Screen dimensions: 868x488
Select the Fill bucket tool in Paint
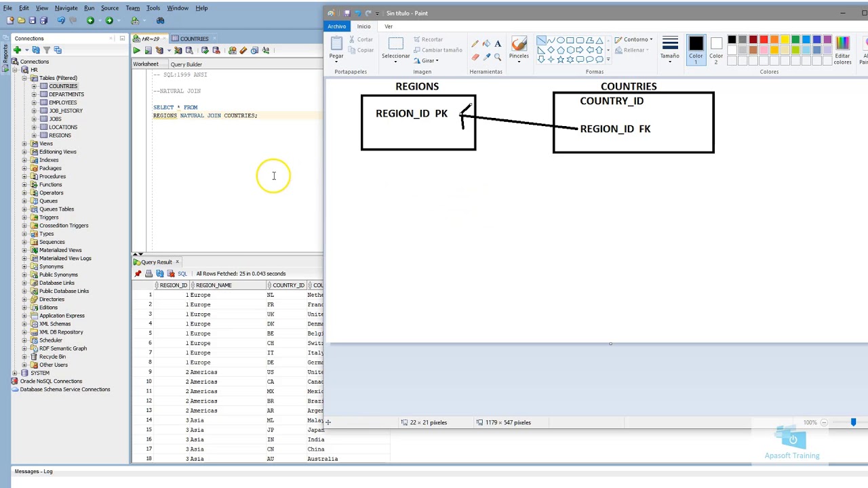coord(486,44)
